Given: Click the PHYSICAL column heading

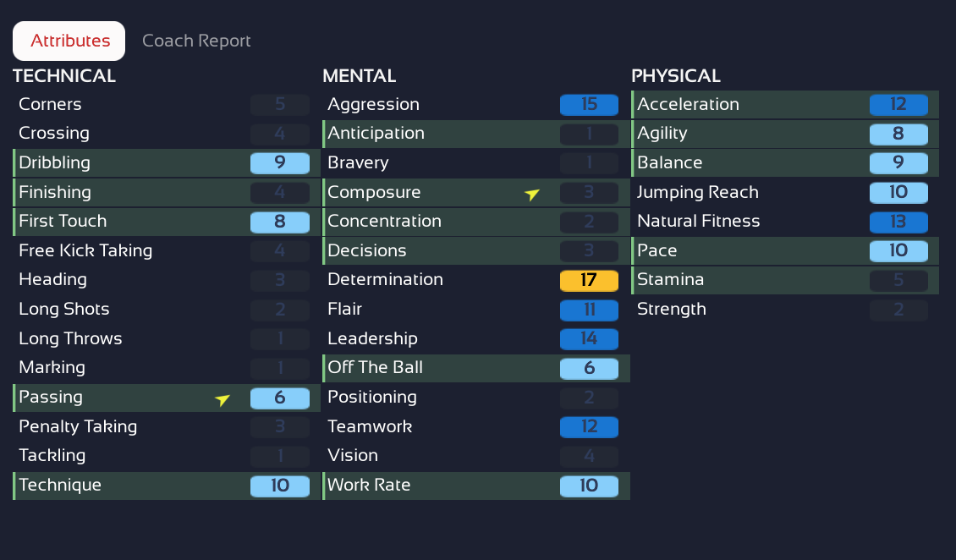Looking at the screenshot, I should (675, 76).
